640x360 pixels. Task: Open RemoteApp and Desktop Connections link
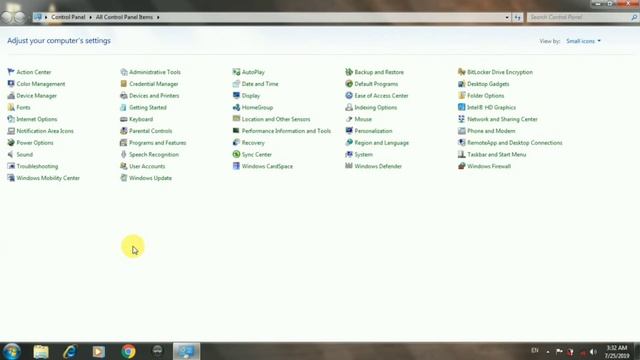pyautogui.click(x=514, y=143)
